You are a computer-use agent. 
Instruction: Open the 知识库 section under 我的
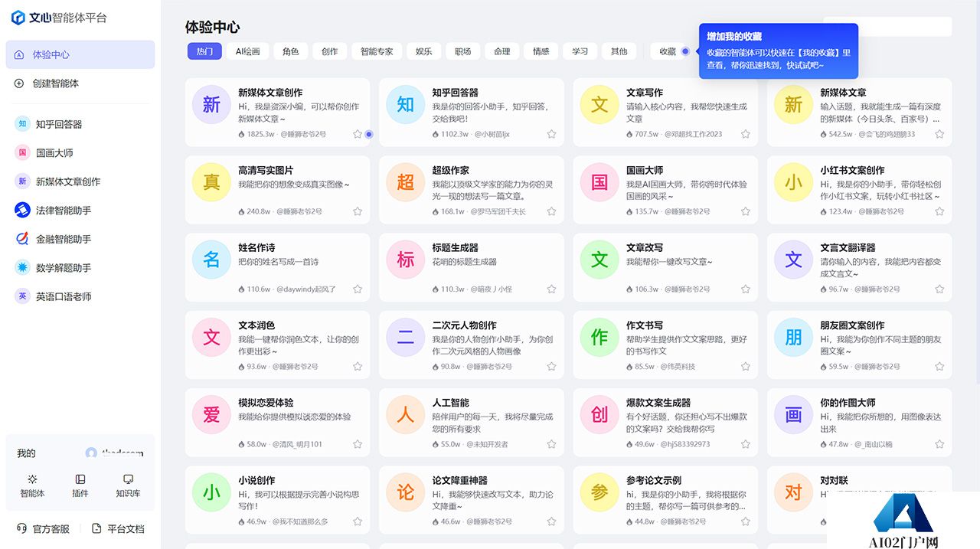click(128, 485)
